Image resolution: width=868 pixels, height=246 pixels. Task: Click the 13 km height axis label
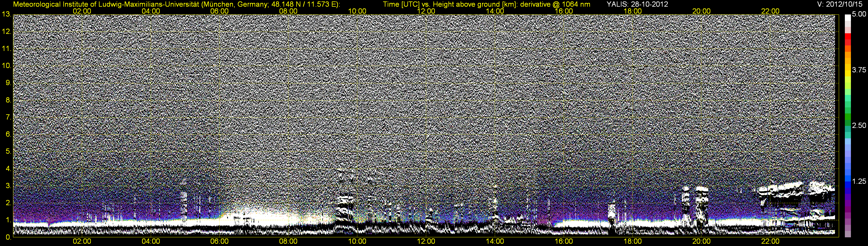(x=6, y=14)
